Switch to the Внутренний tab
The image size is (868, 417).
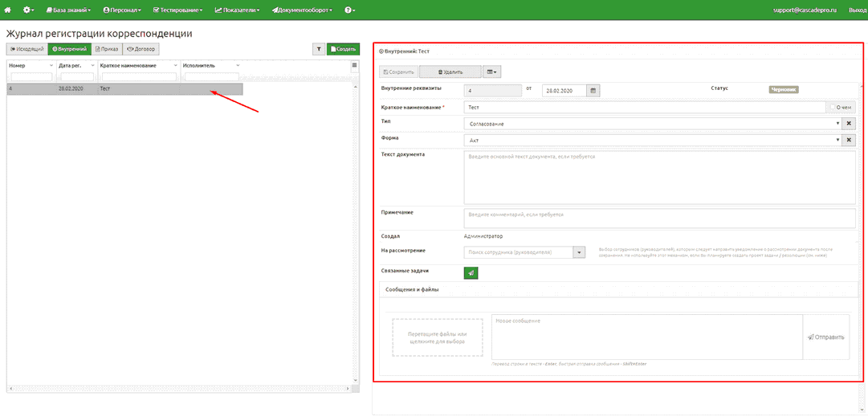point(70,49)
